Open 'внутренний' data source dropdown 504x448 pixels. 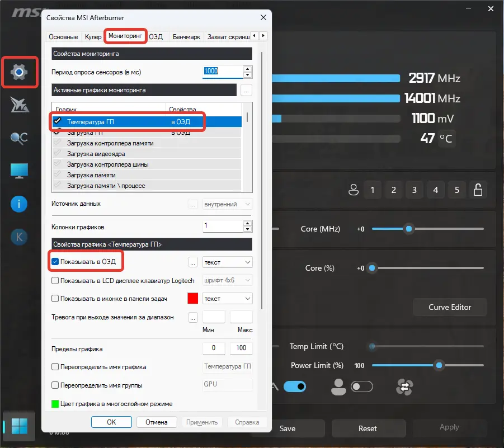(227, 204)
